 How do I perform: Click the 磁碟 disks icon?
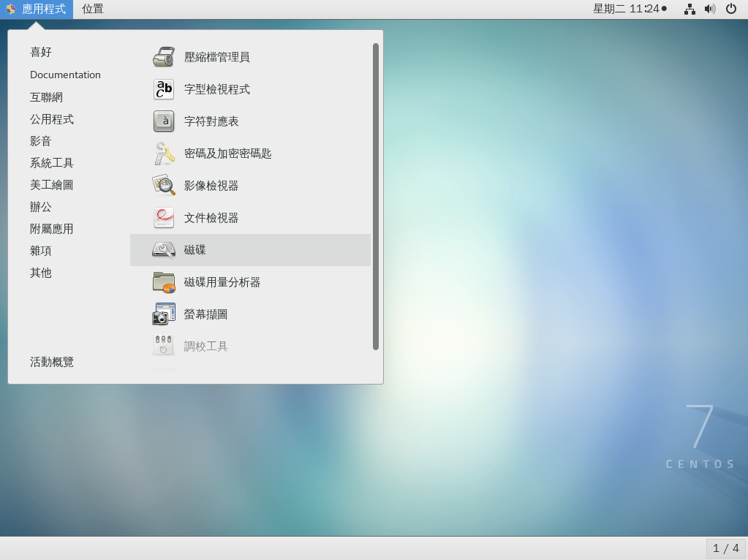coord(164,250)
